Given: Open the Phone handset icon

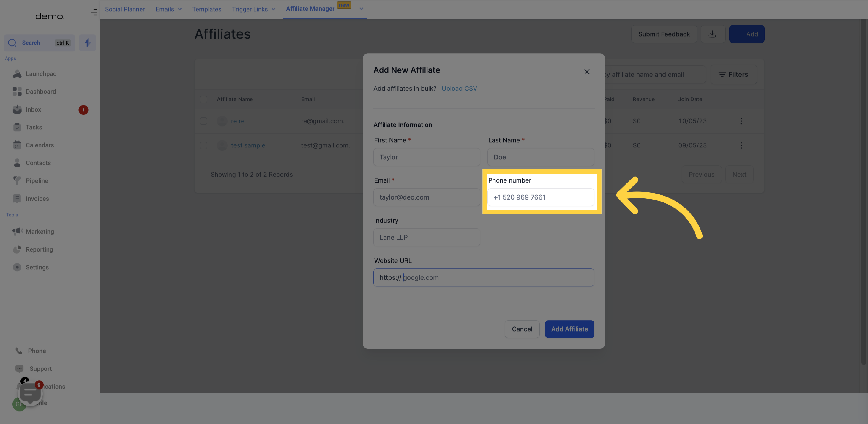Looking at the screenshot, I should click(19, 351).
